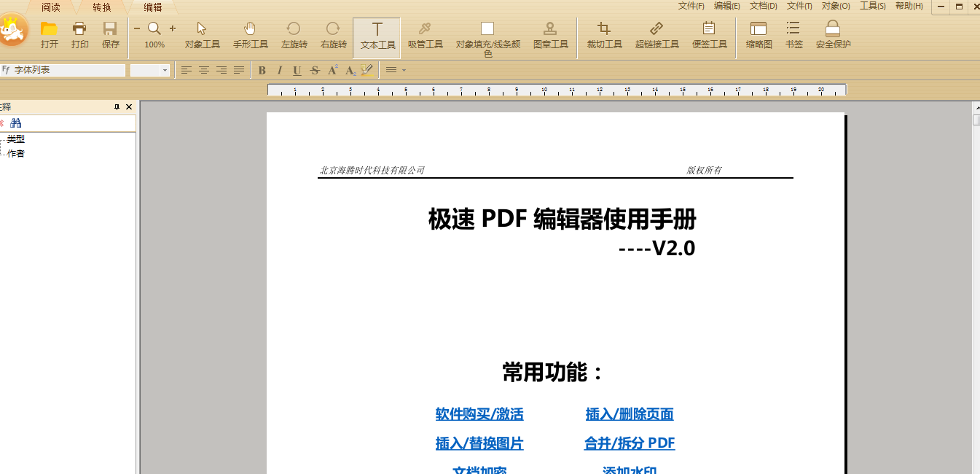The width and height of the screenshot is (980, 474).
Task: Open the font size dropdown
Action: 165,71
